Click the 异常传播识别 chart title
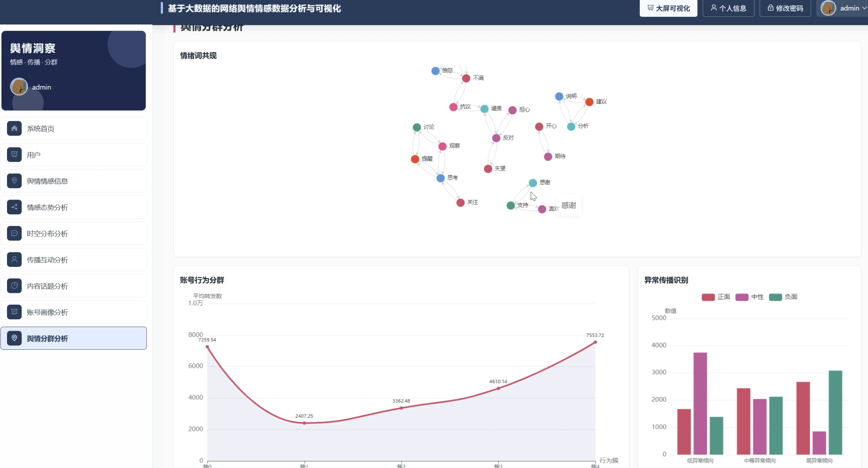This screenshot has width=868, height=468. (x=666, y=280)
